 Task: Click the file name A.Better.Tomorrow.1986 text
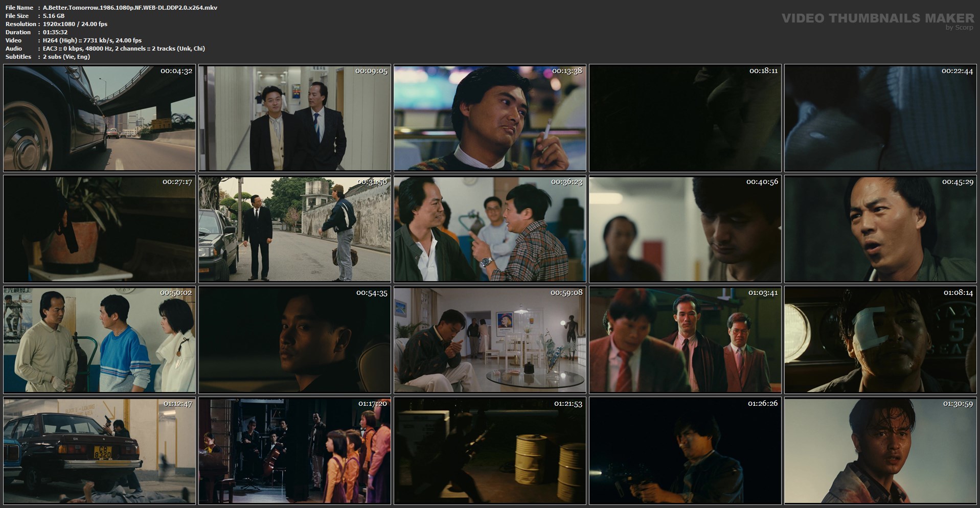(x=130, y=8)
